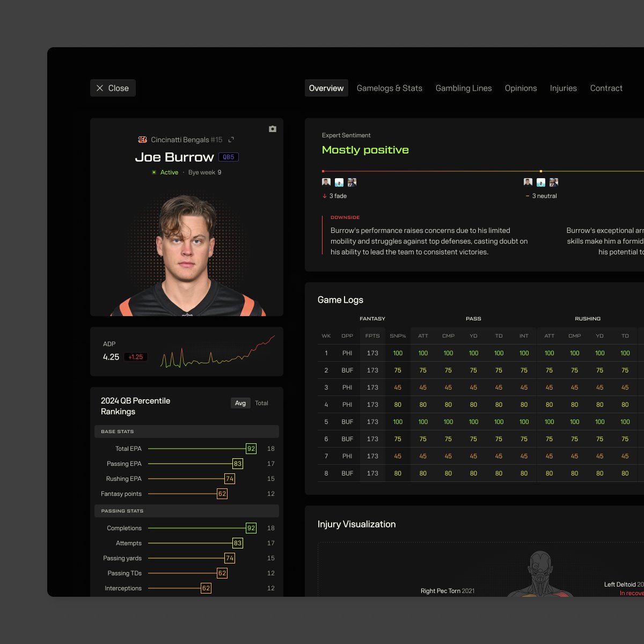Click the week 1 PHI game log row
This screenshot has height=644, width=644.
[x=481, y=353]
